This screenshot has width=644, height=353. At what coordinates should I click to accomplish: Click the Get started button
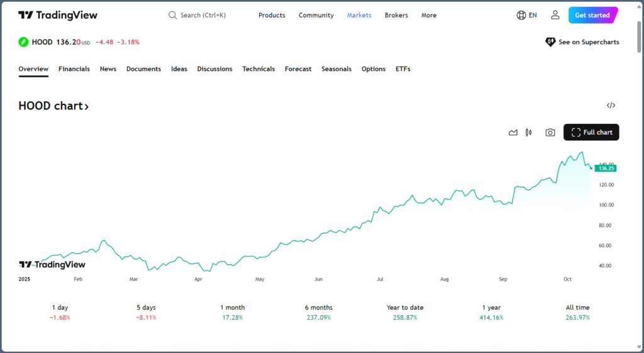tap(592, 15)
